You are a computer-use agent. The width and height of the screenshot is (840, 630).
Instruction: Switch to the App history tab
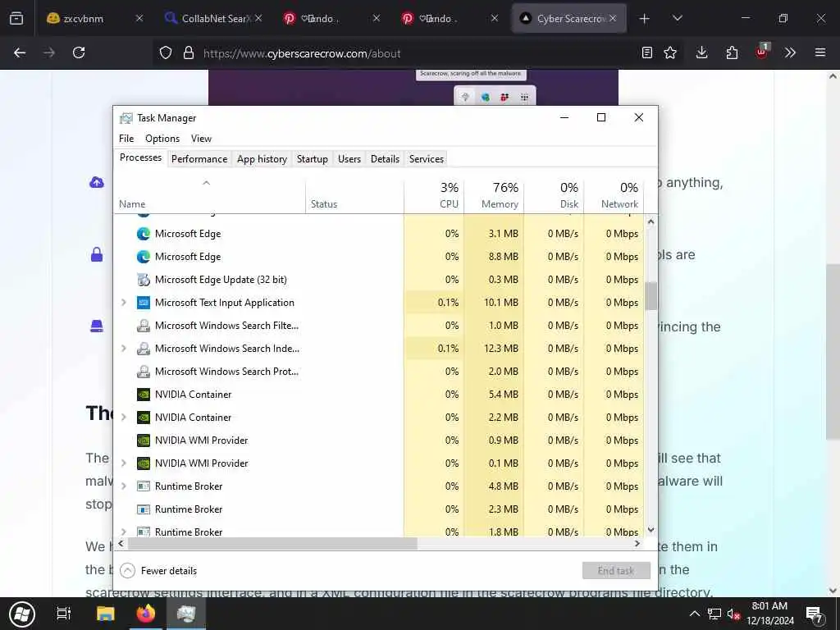(262, 159)
